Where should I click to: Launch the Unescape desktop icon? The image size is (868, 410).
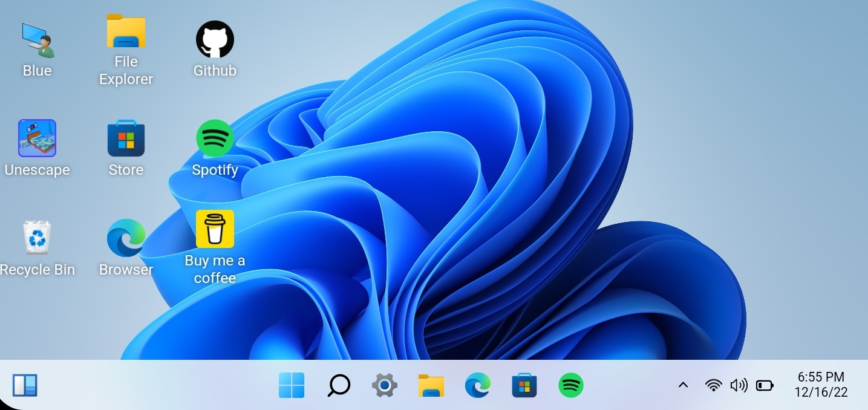point(37,148)
